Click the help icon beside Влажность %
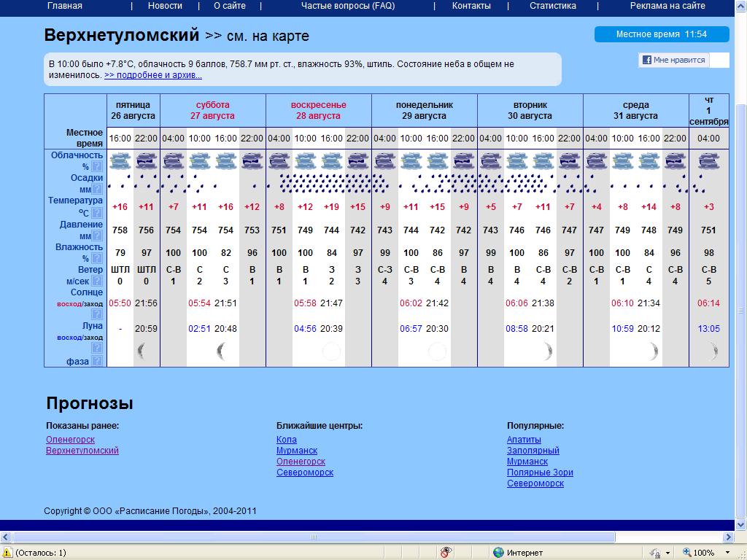This screenshot has width=747, height=560. tap(97, 259)
